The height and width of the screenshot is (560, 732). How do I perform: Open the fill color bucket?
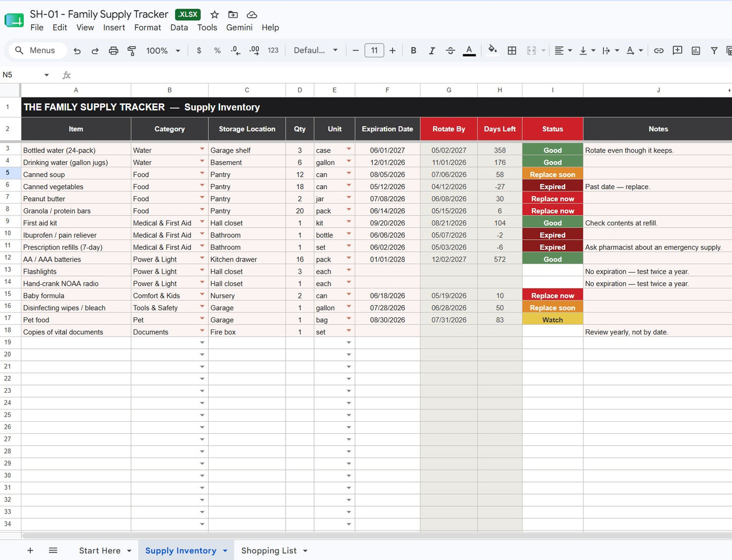coord(492,50)
